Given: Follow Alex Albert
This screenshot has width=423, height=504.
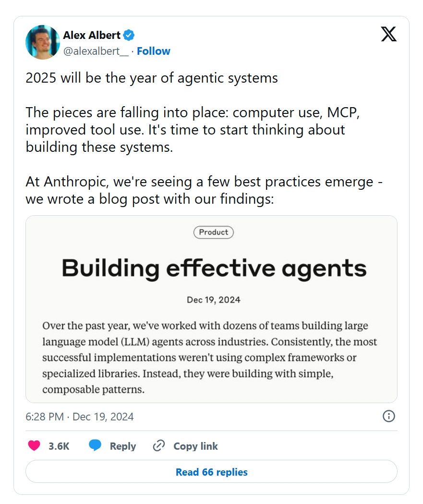Looking at the screenshot, I should pos(153,51).
